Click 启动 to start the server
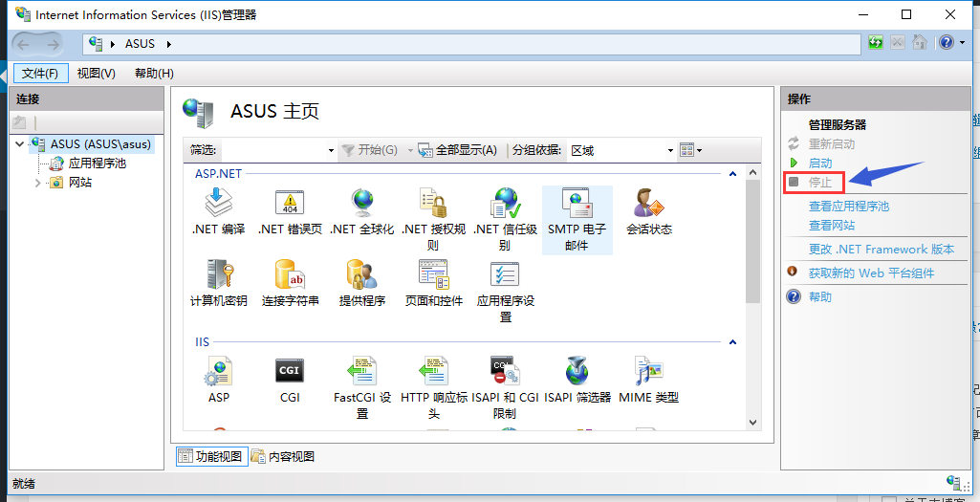This screenshot has height=502, width=980. (x=820, y=164)
